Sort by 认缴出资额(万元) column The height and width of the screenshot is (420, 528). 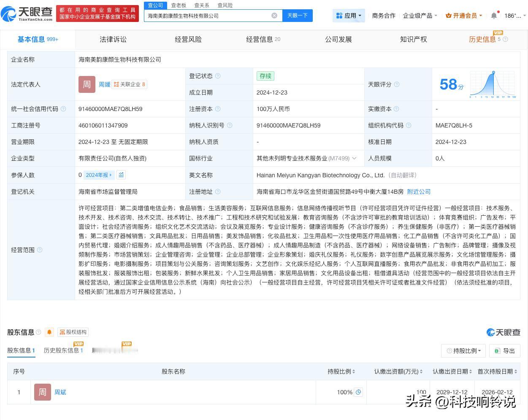click(421, 371)
